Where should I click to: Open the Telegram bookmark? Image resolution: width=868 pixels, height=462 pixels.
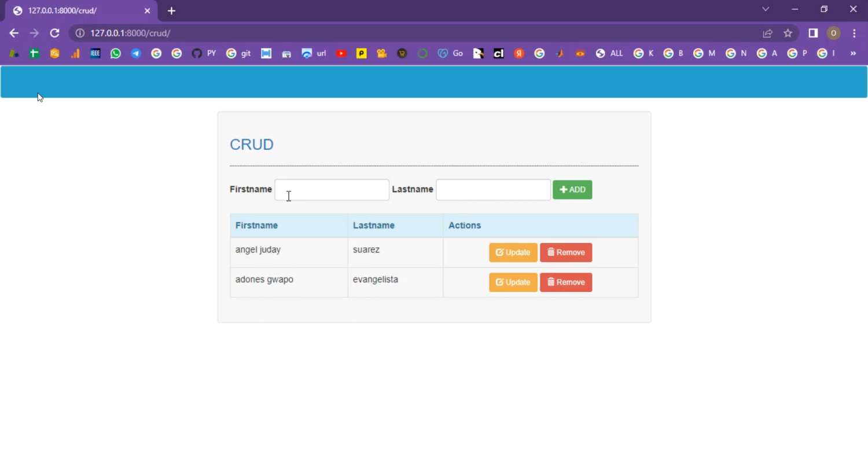[x=136, y=53]
